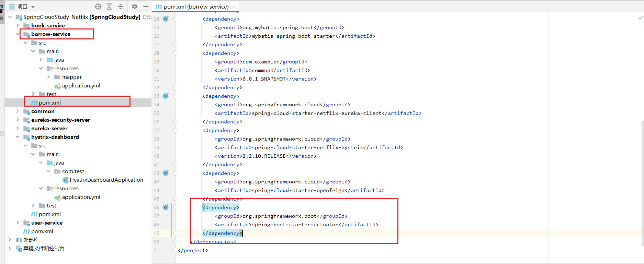Image resolution: width=644 pixels, height=264 pixels.
Task: Click the gutter dependency icon on line 24
Action: coord(166,19)
